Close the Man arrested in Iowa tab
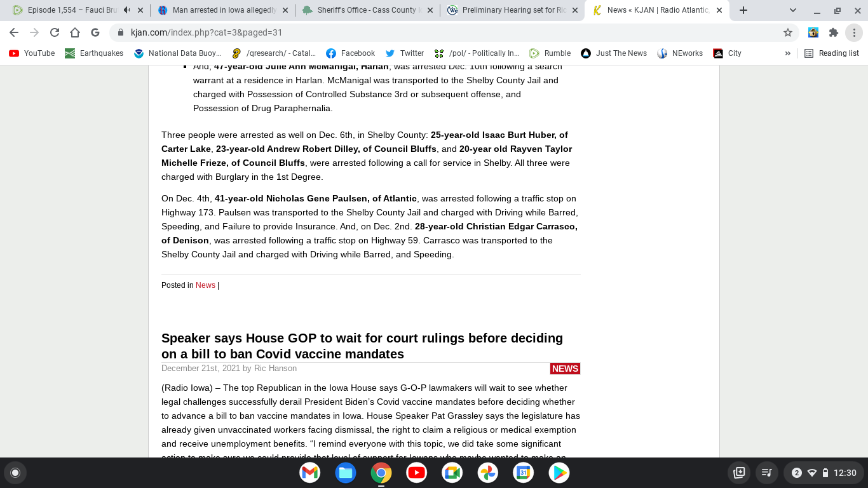 285,10
